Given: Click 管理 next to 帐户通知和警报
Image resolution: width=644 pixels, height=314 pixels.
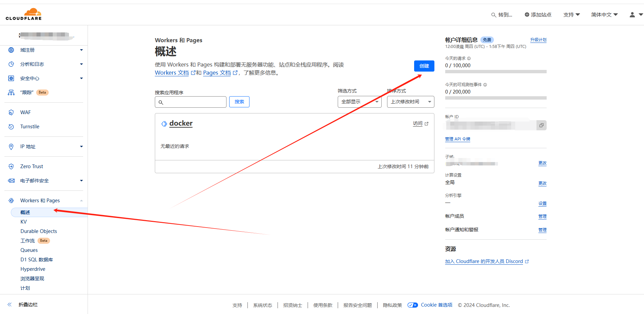Looking at the screenshot, I should point(543,230).
